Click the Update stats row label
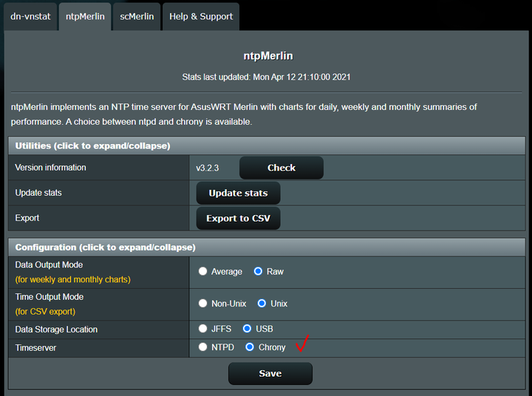Viewport: 532px width, 396px height. (x=38, y=193)
